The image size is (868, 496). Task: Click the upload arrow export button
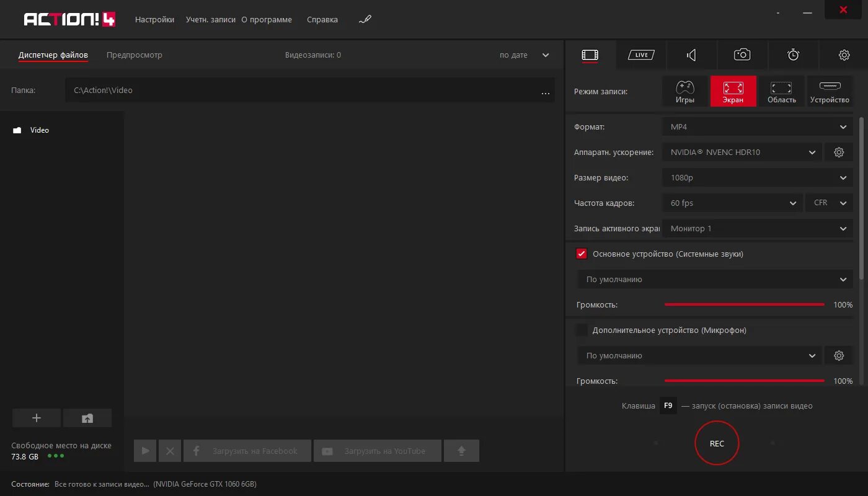click(x=461, y=451)
